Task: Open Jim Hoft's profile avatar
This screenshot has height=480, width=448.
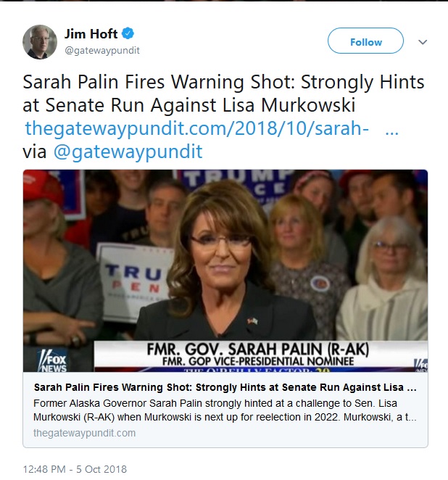Action: point(40,42)
